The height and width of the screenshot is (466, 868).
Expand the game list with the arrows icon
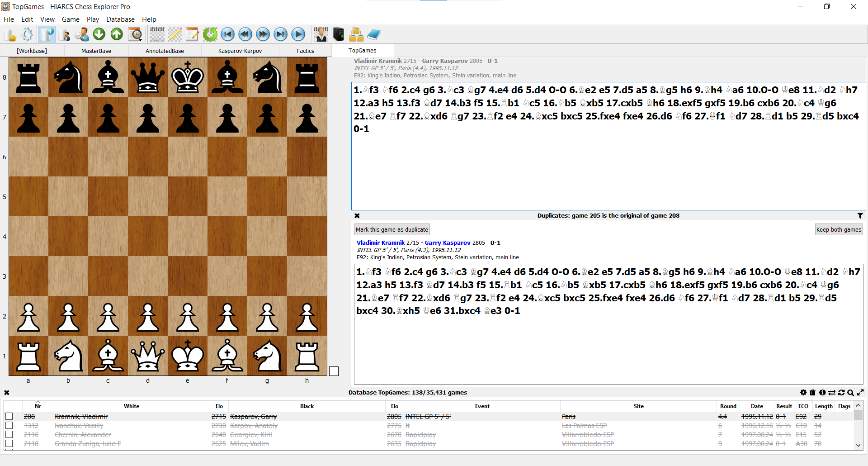point(860,393)
